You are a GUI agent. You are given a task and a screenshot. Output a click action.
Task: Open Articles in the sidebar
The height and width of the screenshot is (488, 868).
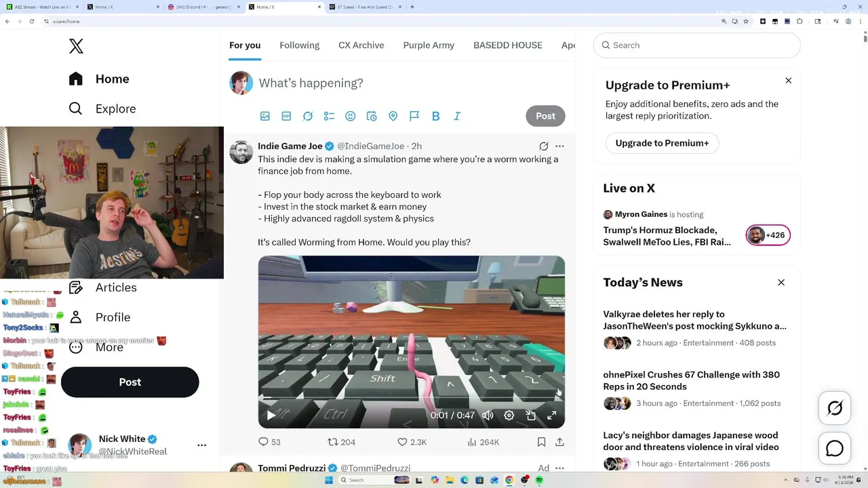pos(103,287)
